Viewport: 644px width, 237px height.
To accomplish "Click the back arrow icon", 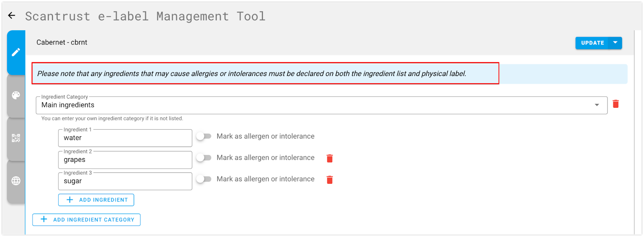I will [x=12, y=16].
